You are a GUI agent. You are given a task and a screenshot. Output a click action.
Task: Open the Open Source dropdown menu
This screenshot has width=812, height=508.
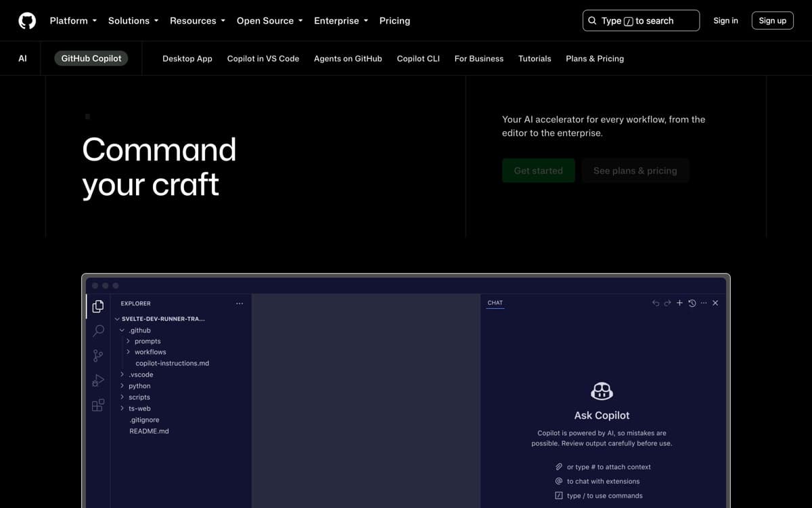click(x=270, y=20)
